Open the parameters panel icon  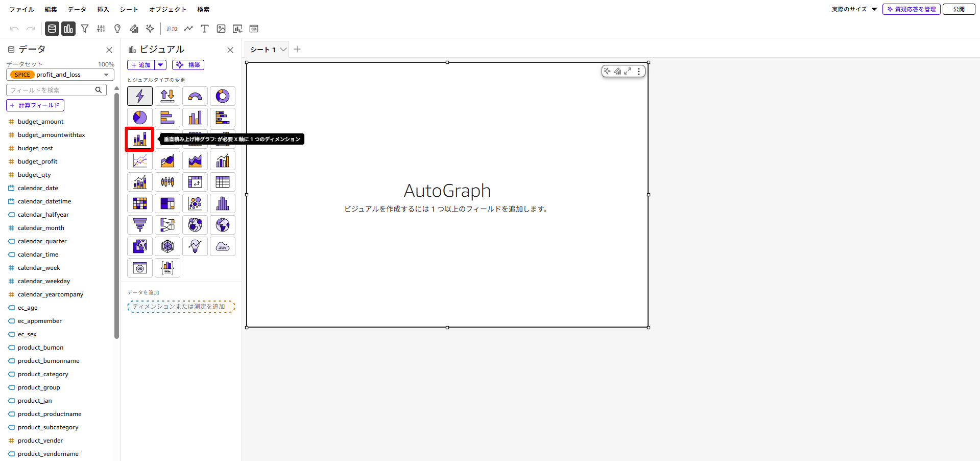101,29
